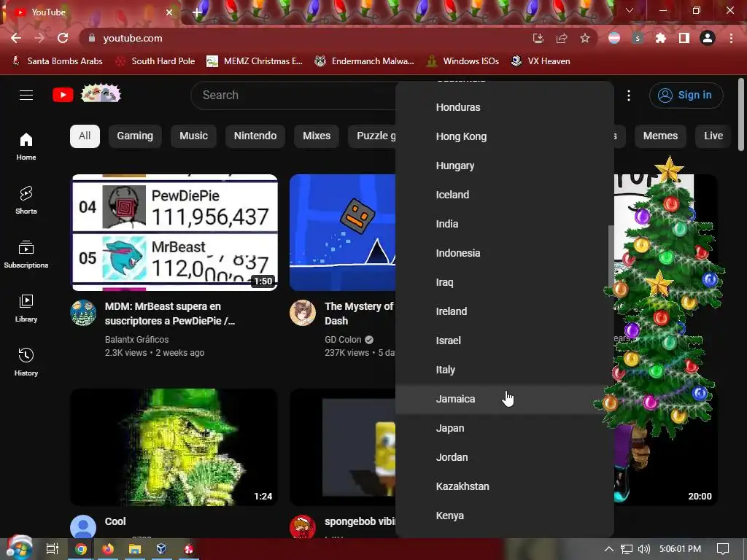
Task: Open the South Hard Pole bookmark
Action: (155, 61)
